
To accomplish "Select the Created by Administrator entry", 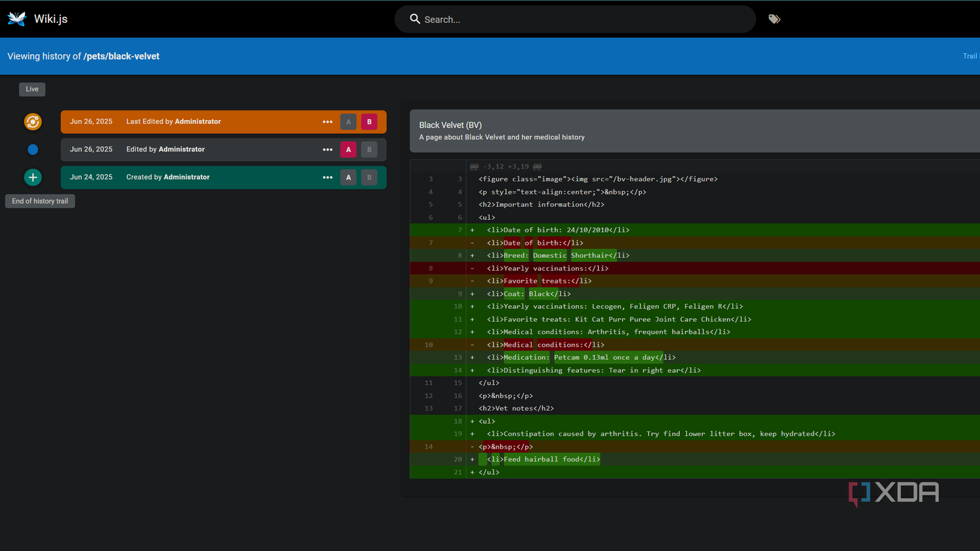I will click(x=223, y=177).
